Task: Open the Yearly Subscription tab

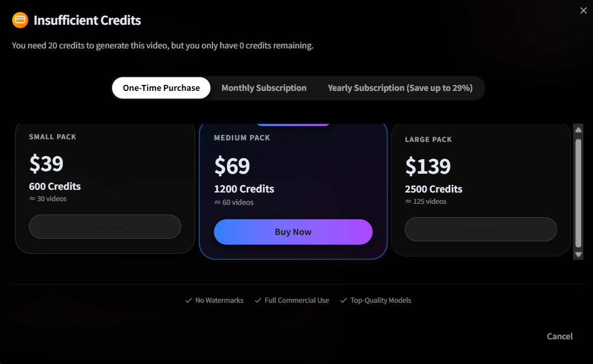Action: click(401, 88)
